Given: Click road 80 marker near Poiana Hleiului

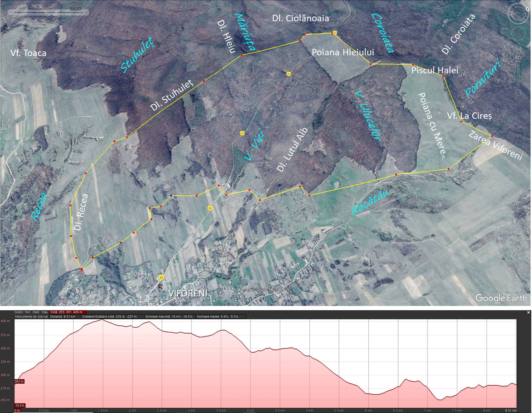Looking at the screenshot, I should pyautogui.click(x=288, y=74).
